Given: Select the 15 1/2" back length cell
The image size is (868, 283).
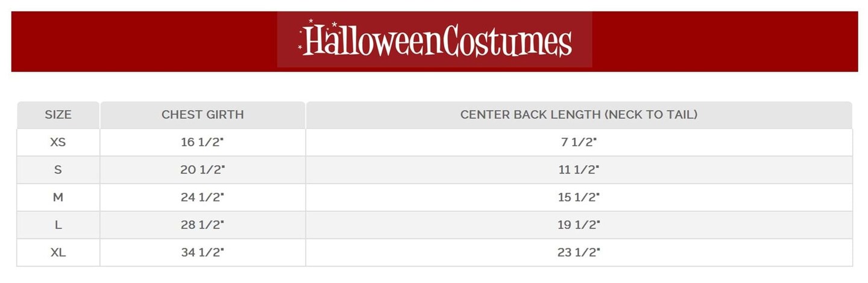Looking at the screenshot, I should click(x=579, y=197).
